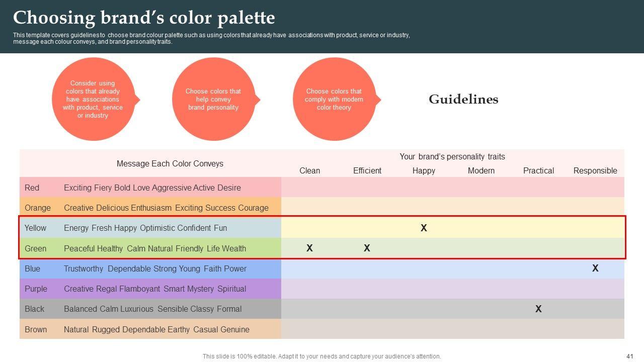
Task: Select the X in the Black row
Action: coord(538,309)
